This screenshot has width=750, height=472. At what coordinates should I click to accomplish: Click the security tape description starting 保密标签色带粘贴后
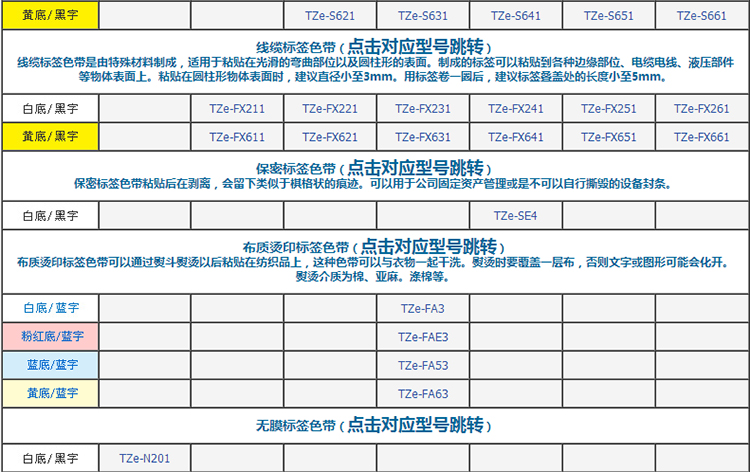pos(373,184)
